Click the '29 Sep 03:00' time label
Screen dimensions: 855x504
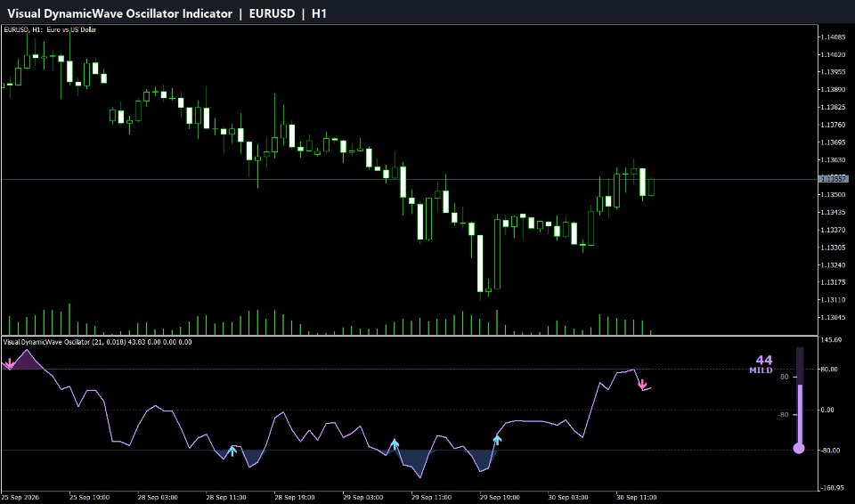(x=362, y=497)
